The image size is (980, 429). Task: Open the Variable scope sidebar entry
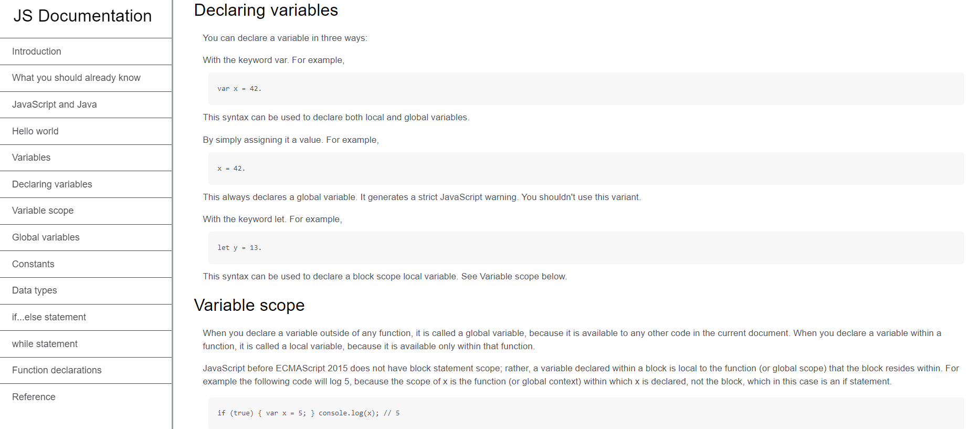point(43,211)
